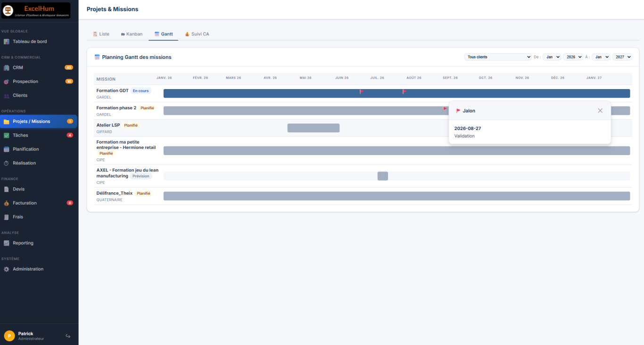Click the En cours status badge

click(140, 91)
